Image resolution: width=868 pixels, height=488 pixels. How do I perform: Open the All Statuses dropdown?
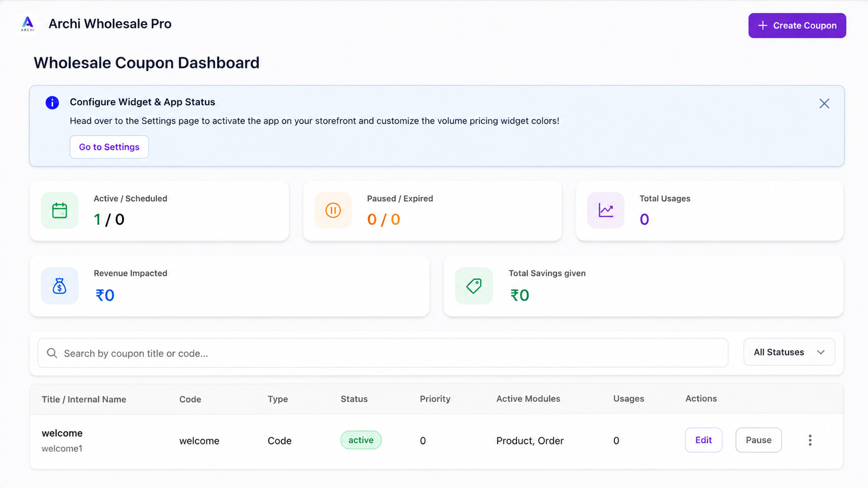[x=789, y=352]
